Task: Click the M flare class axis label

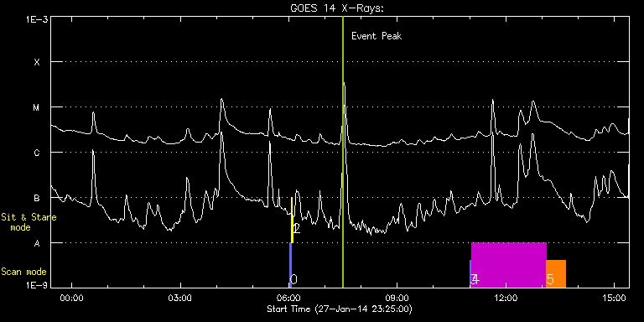Action: click(37, 107)
